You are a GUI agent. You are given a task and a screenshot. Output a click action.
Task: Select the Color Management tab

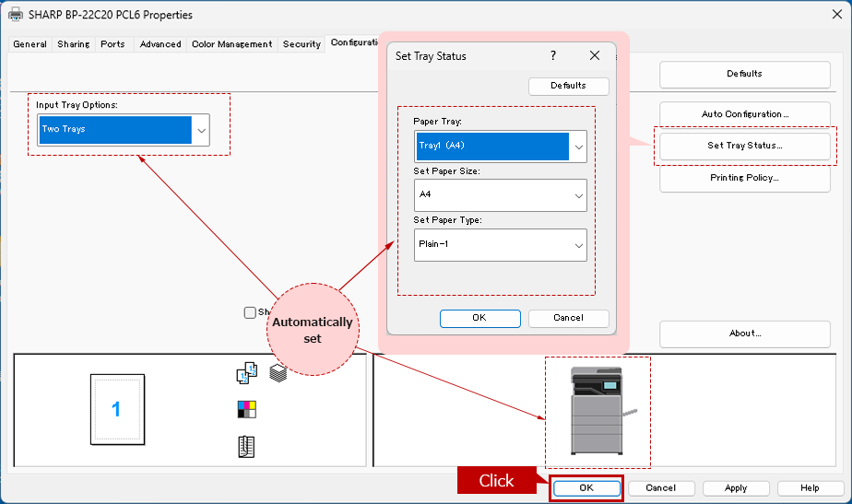click(232, 44)
